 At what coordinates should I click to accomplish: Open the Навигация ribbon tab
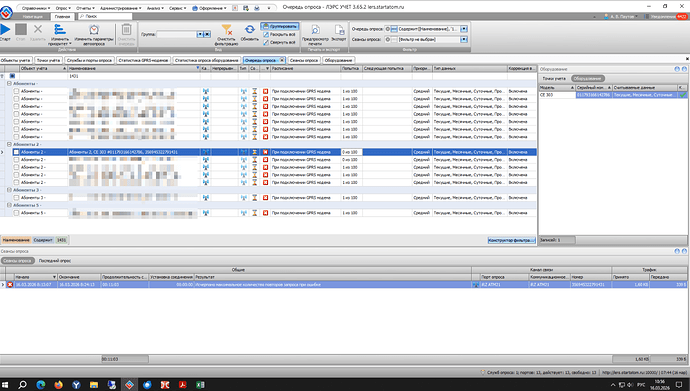click(33, 16)
